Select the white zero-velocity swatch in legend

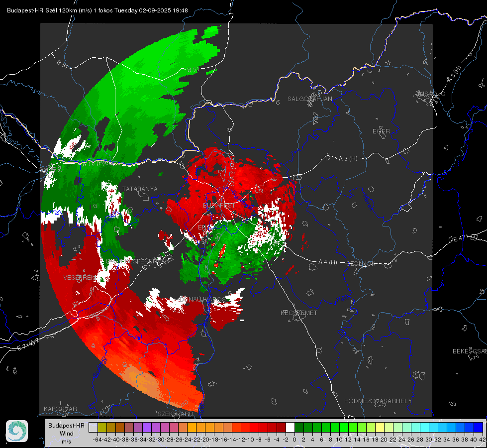click(x=290, y=427)
